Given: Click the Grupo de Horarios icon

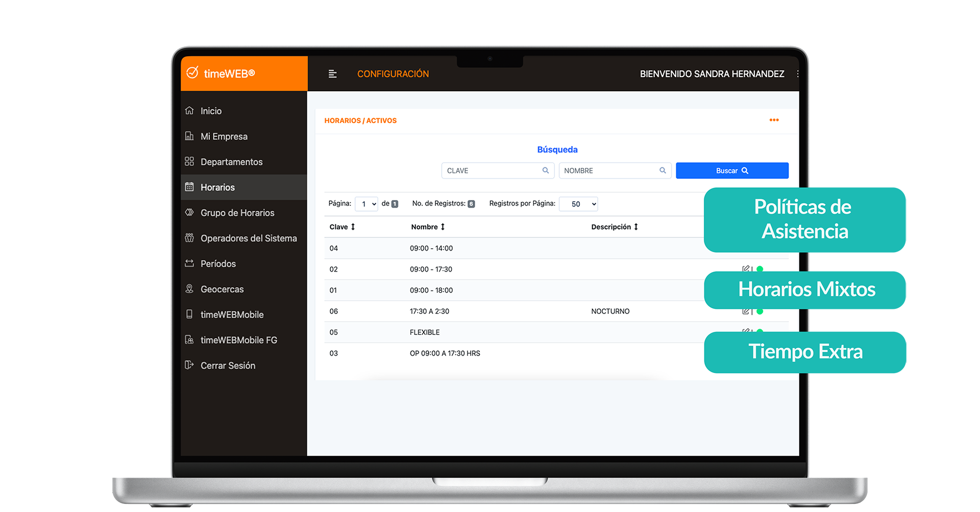Looking at the screenshot, I should 189,212.
